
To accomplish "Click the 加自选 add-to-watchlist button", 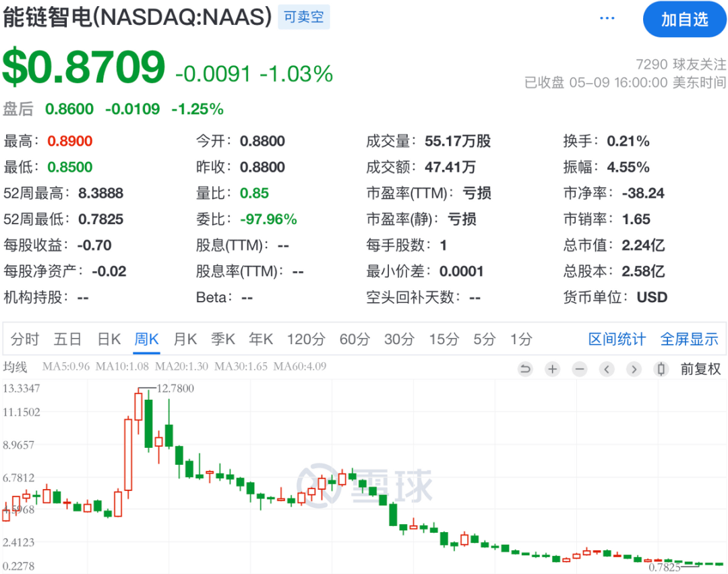I will pyautogui.click(x=684, y=20).
